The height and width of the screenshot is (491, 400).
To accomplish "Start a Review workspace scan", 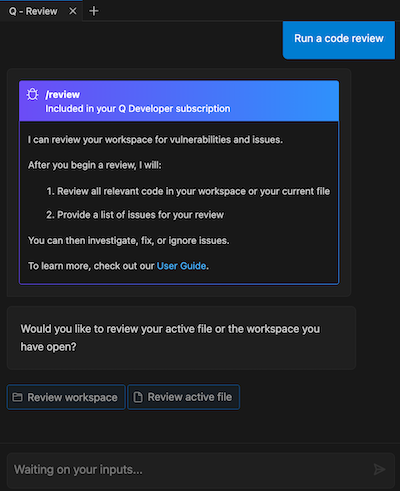I will [x=66, y=397].
